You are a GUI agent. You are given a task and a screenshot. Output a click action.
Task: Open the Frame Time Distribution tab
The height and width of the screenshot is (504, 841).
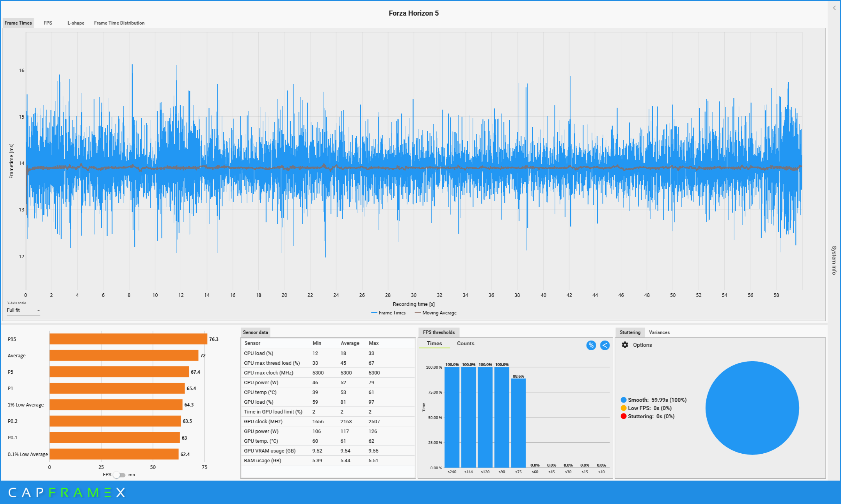tap(119, 23)
